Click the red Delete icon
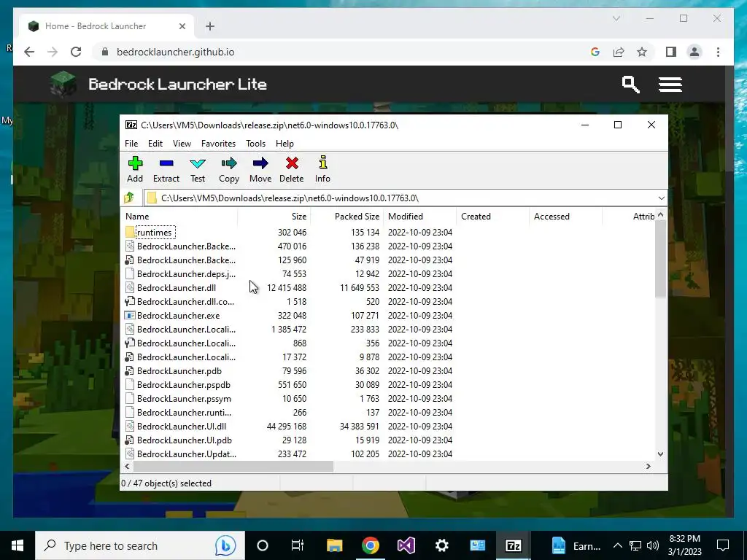This screenshot has width=747, height=560. coord(292,163)
